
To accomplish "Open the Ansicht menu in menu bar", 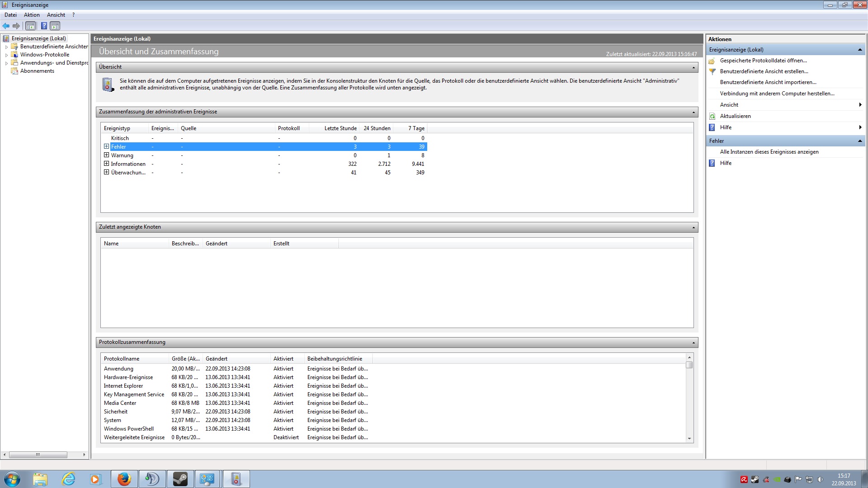I will [x=56, y=15].
